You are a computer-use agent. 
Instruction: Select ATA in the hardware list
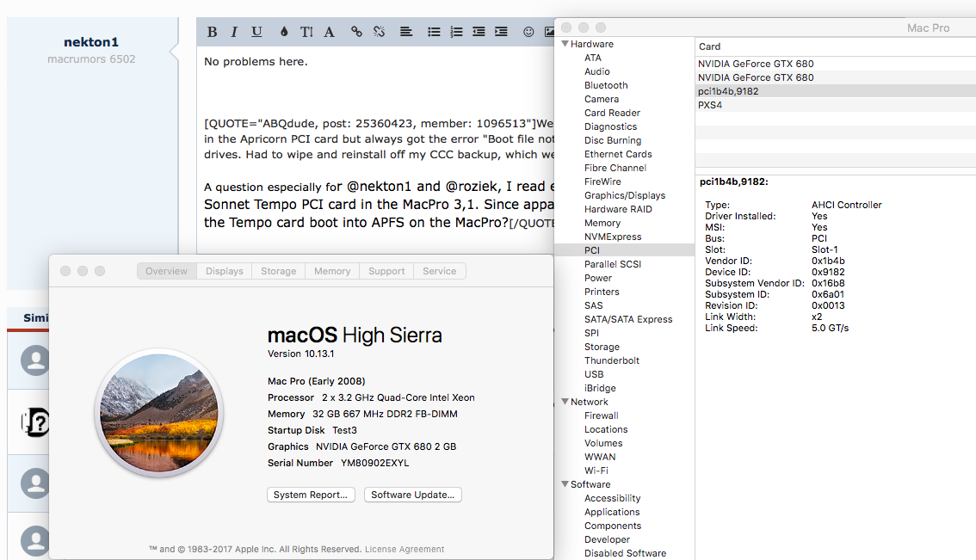[592, 58]
